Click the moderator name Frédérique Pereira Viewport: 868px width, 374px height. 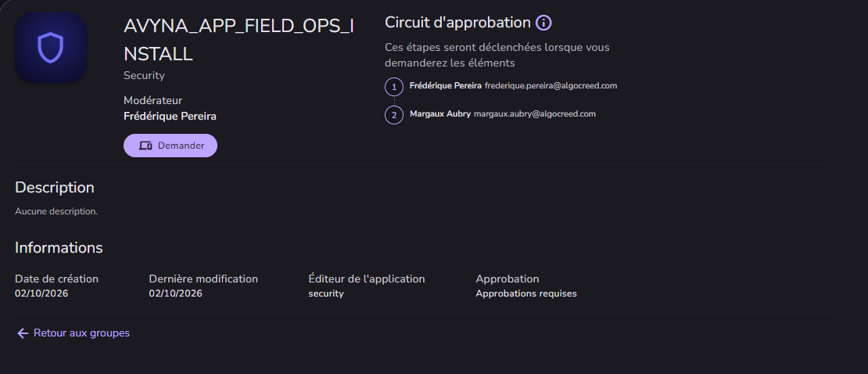pos(170,117)
